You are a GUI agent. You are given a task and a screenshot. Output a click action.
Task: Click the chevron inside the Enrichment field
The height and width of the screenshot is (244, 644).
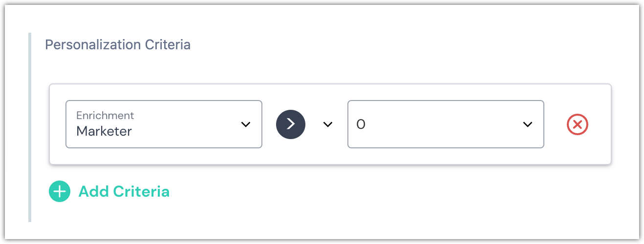pyautogui.click(x=246, y=124)
